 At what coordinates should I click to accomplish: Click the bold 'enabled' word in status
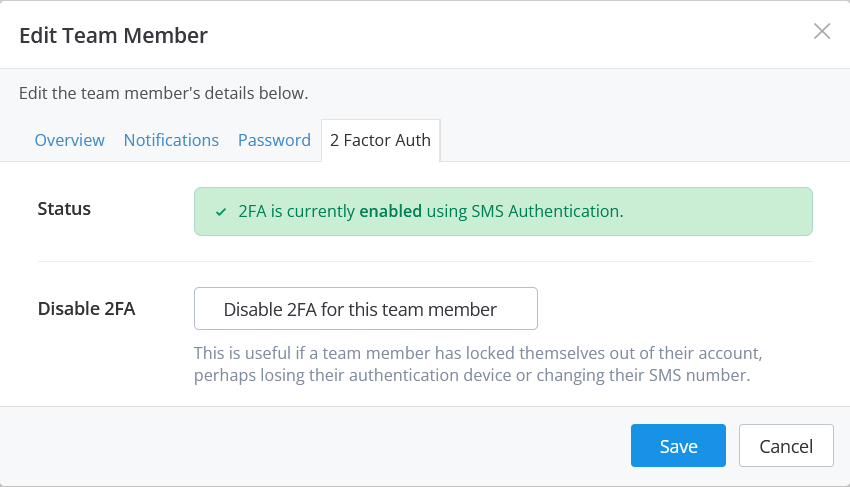click(x=391, y=212)
